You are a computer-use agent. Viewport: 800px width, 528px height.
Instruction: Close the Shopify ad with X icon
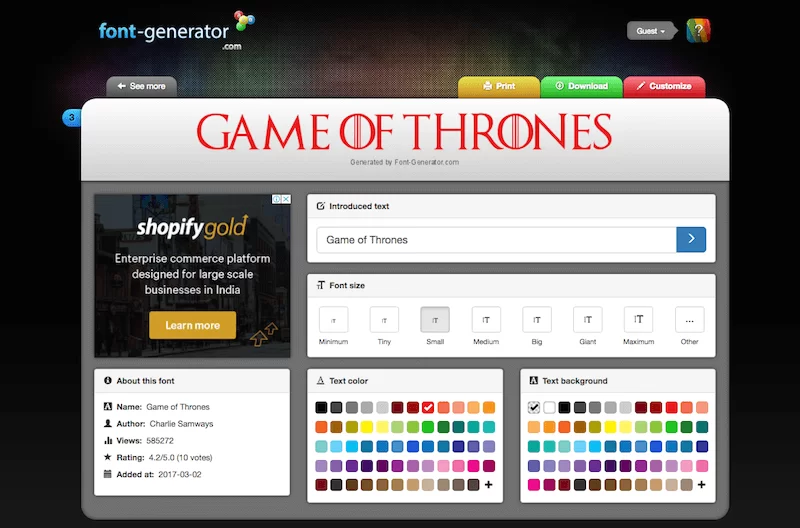click(287, 199)
